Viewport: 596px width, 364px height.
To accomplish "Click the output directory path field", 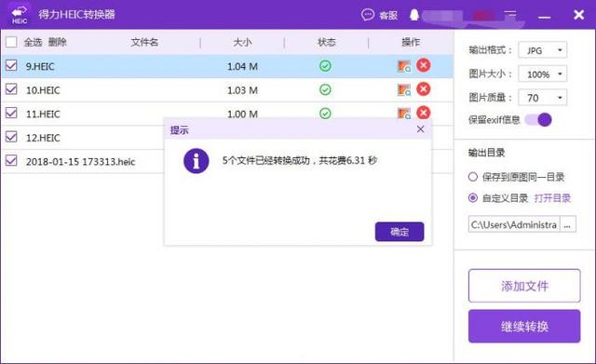I will [514, 224].
